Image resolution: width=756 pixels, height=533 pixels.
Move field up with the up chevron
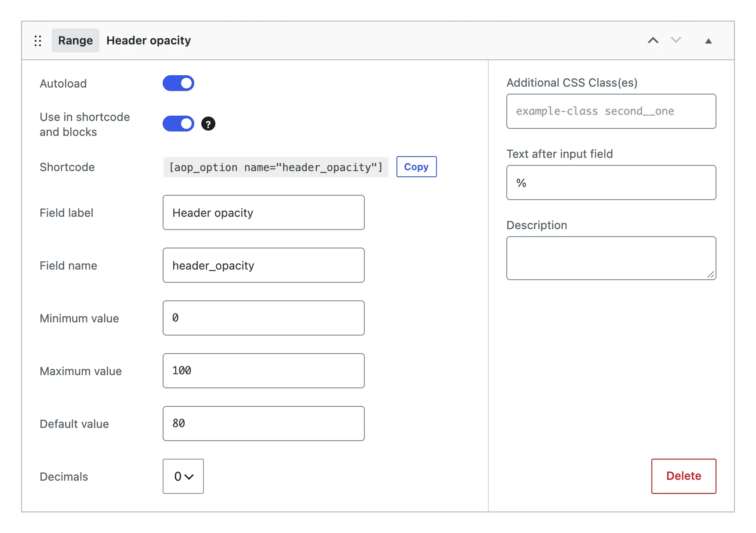coord(653,40)
